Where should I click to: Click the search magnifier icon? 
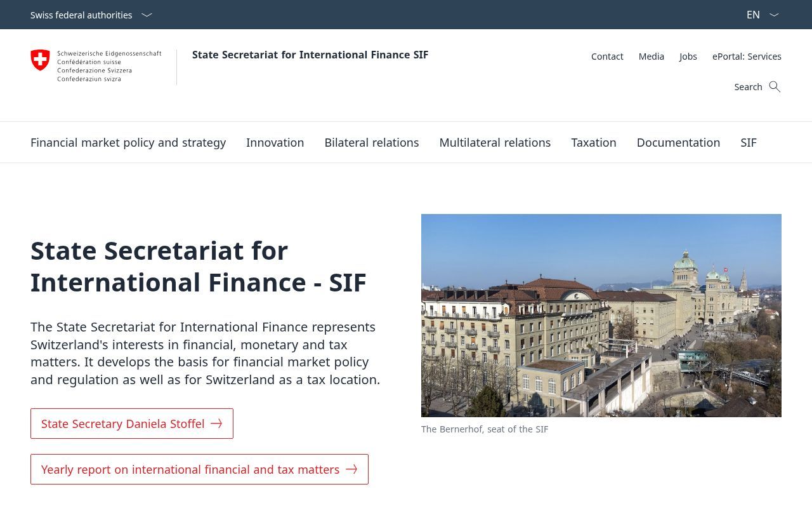point(775,87)
